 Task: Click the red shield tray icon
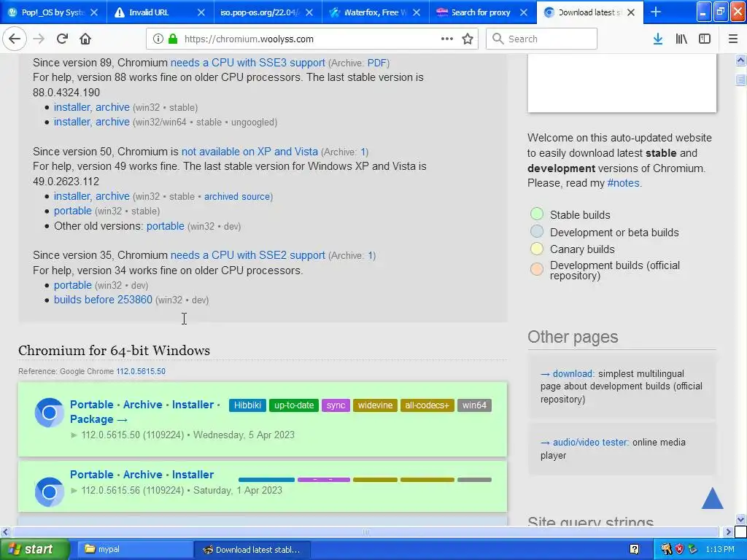tap(679, 549)
